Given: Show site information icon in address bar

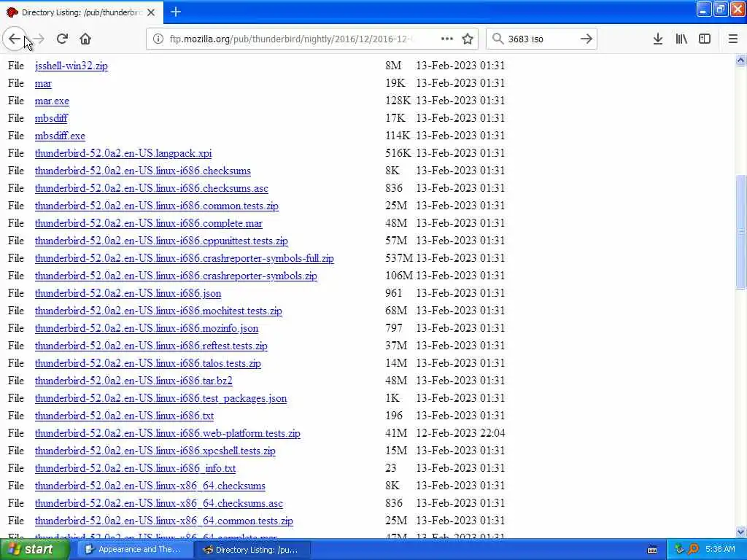Looking at the screenshot, I should pos(158,39).
